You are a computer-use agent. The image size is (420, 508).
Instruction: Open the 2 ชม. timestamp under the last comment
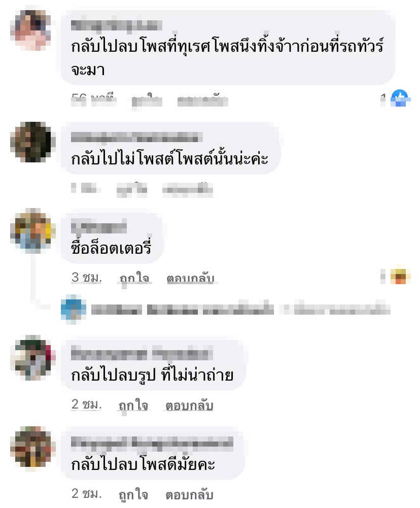click(x=86, y=494)
